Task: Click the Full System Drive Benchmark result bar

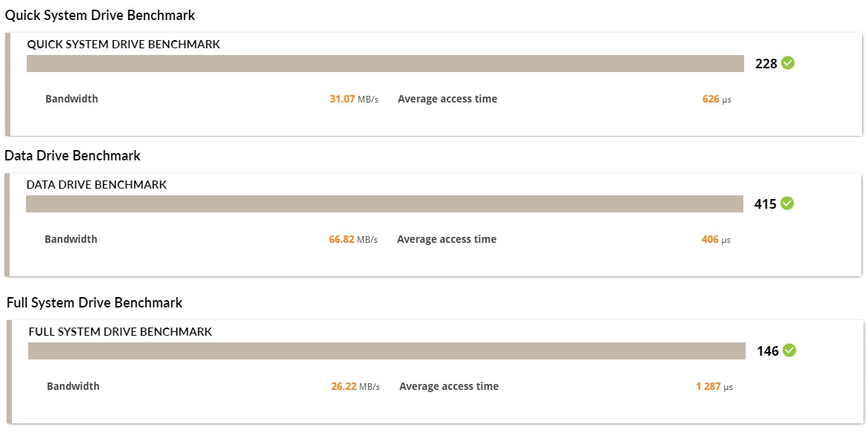Action: pyautogui.click(x=387, y=351)
